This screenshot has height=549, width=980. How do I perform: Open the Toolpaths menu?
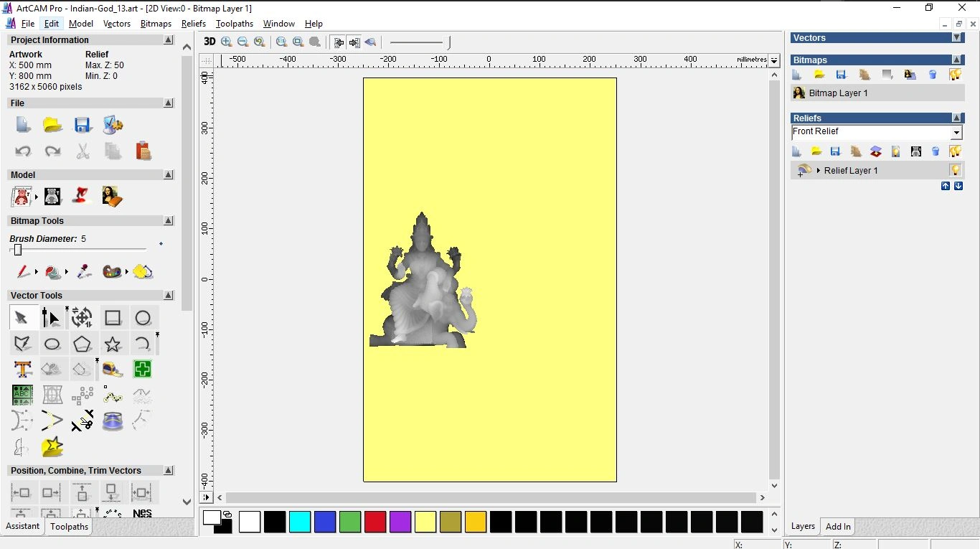pos(234,24)
